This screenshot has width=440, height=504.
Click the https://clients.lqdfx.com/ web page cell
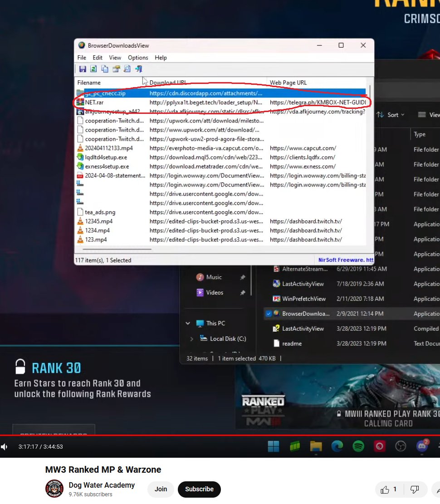point(303,157)
